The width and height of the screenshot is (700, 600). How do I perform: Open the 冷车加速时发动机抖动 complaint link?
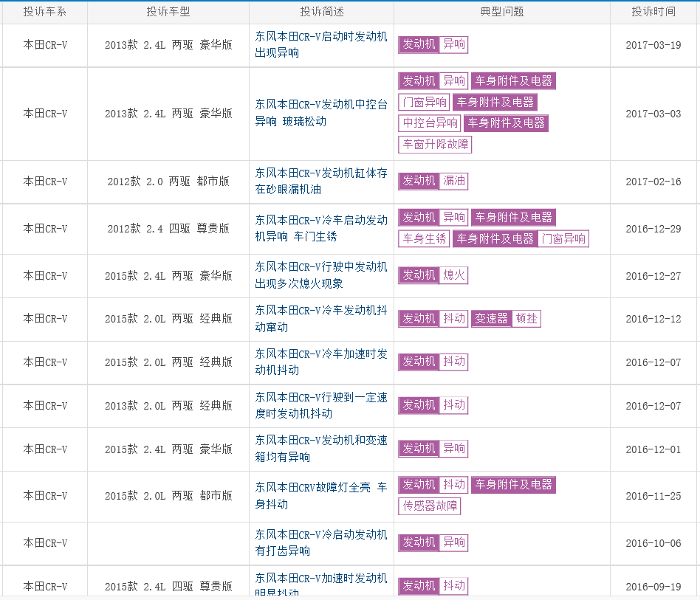[x=320, y=362]
